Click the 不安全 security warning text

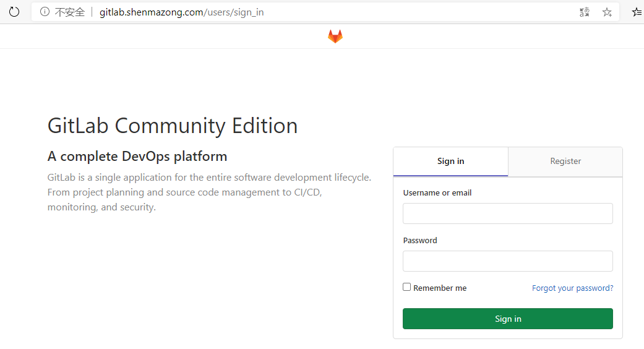[x=70, y=12]
